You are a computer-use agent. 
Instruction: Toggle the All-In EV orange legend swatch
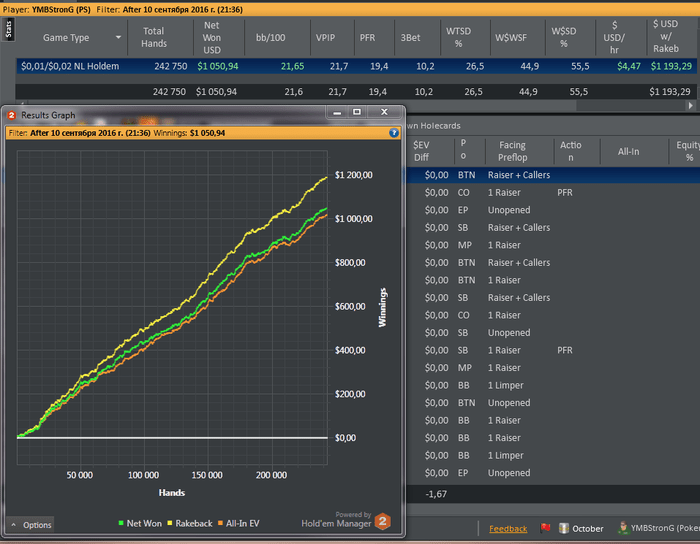point(220,523)
